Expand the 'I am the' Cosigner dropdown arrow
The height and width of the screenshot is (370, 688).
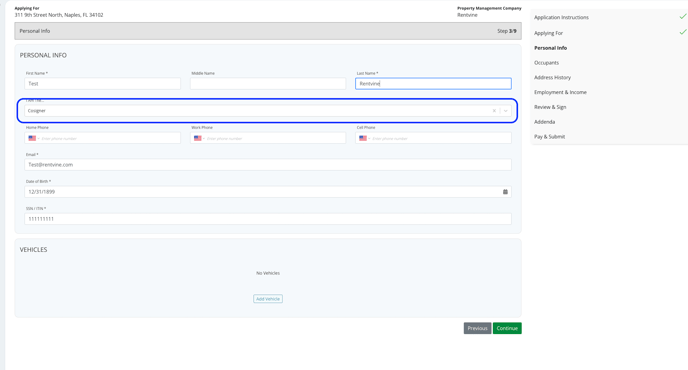point(505,111)
